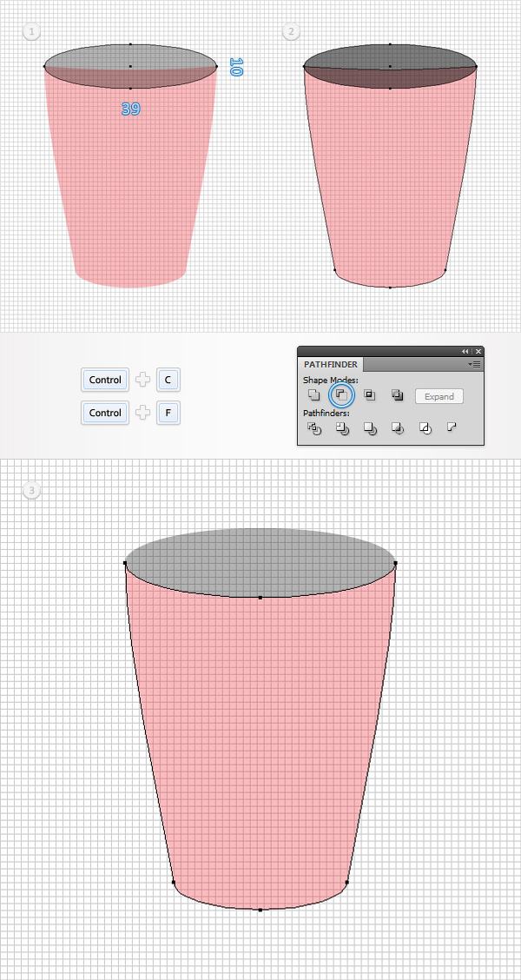The height and width of the screenshot is (980, 521).
Task: Click bottom center anchor of step two cup
Action: tap(391, 288)
